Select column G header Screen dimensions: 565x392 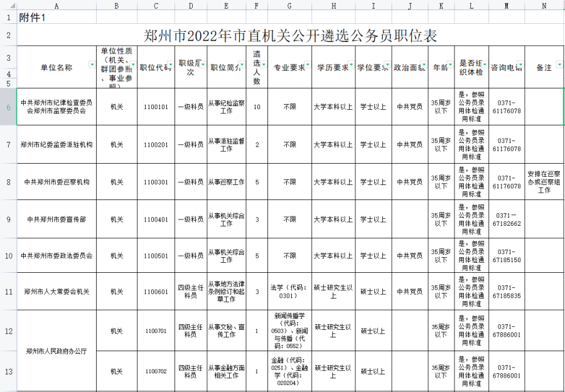[x=289, y=6]
